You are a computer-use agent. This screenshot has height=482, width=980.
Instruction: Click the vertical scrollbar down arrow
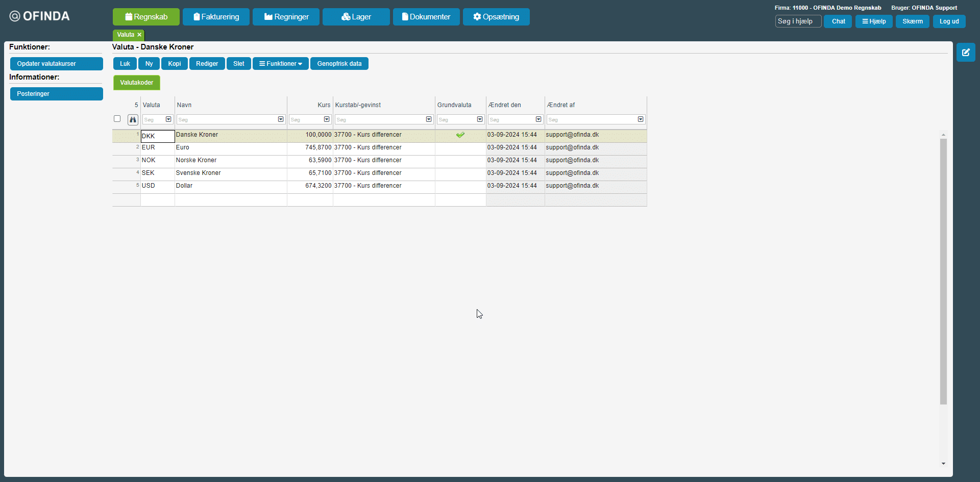[x=943, y=464]
